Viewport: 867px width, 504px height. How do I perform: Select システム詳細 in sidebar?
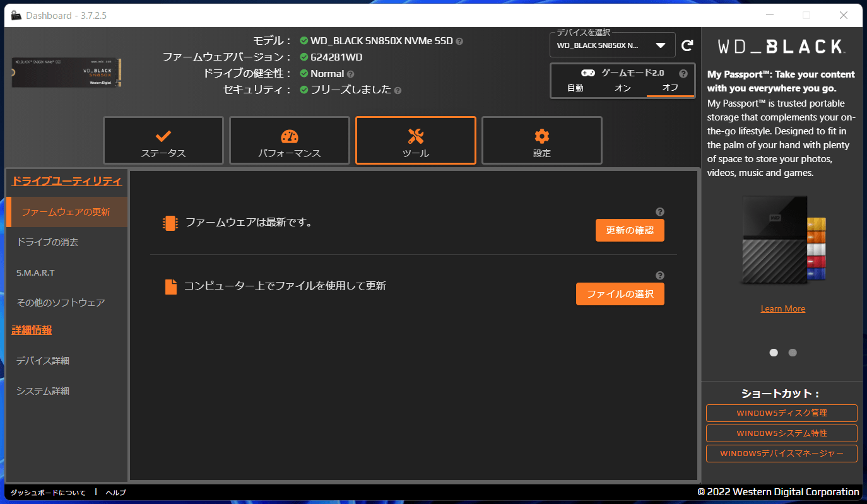click(x=67, y=391)
